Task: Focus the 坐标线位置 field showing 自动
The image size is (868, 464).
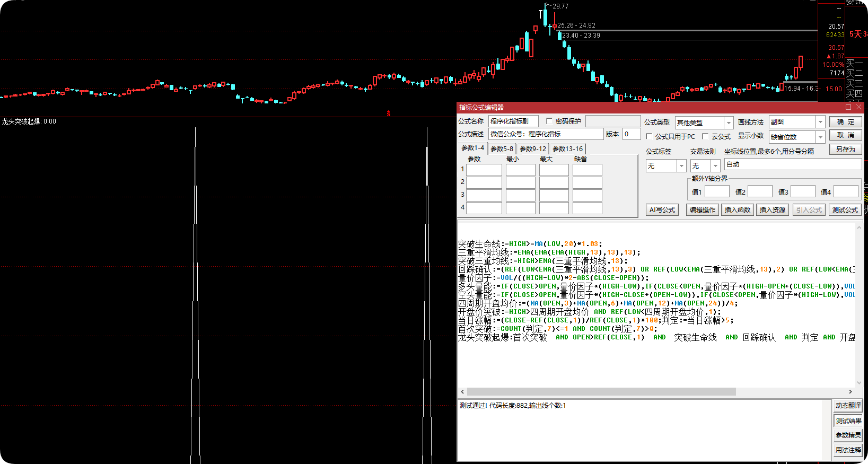Action: (793, 164)
